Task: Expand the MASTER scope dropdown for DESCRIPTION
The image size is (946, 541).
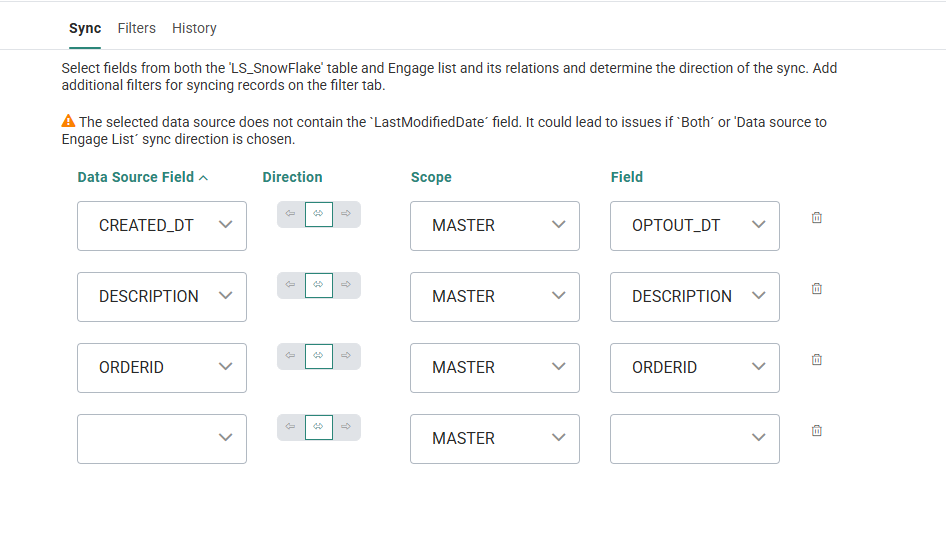Action: pos(494,297)
